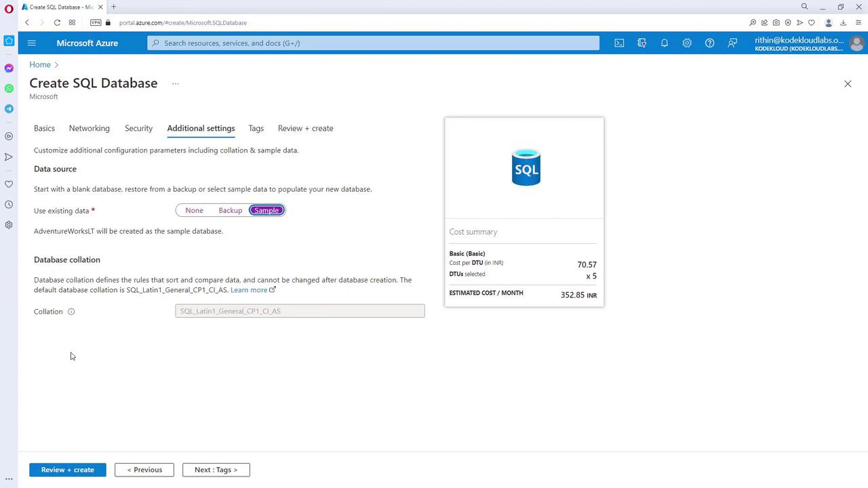Screen dimensions: 868x488
Task: Show the Collation info tooltip icon
Action: tap(71, 312)
